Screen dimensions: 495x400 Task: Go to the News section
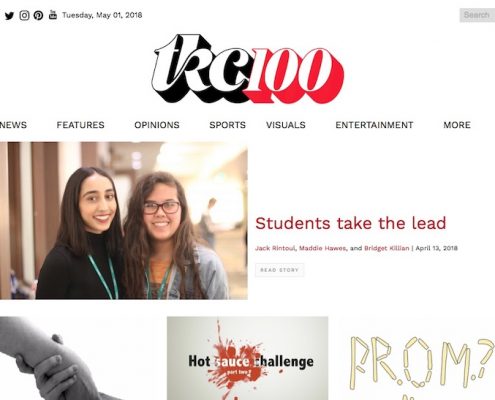click(x=13, y=125)
